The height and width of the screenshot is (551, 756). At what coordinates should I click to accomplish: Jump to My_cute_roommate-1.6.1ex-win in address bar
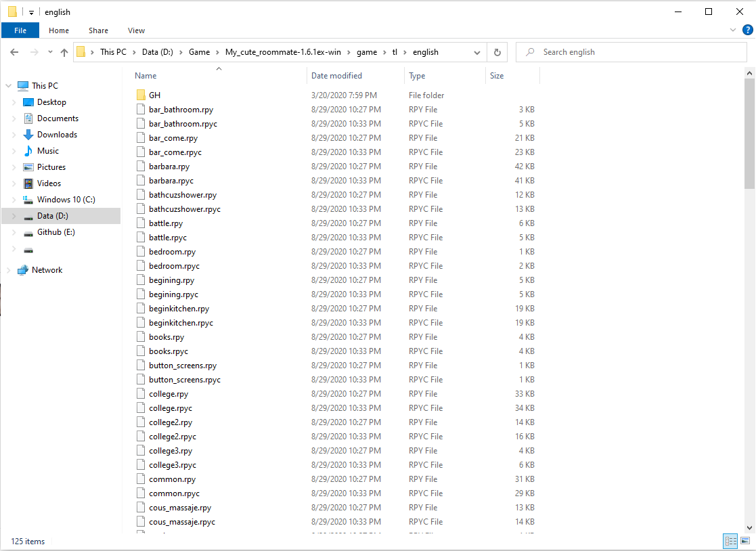[283, 52]
